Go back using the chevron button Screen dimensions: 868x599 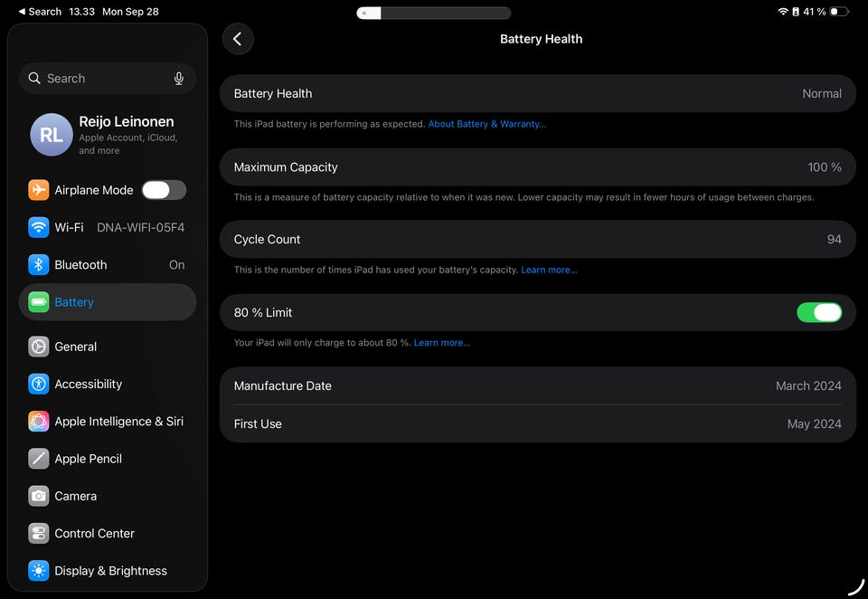point(238,39)
